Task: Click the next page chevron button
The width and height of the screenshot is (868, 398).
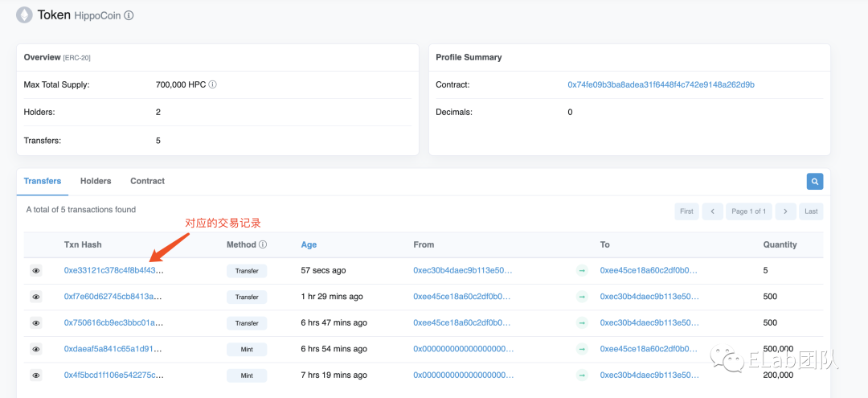Action: [785, 211]
